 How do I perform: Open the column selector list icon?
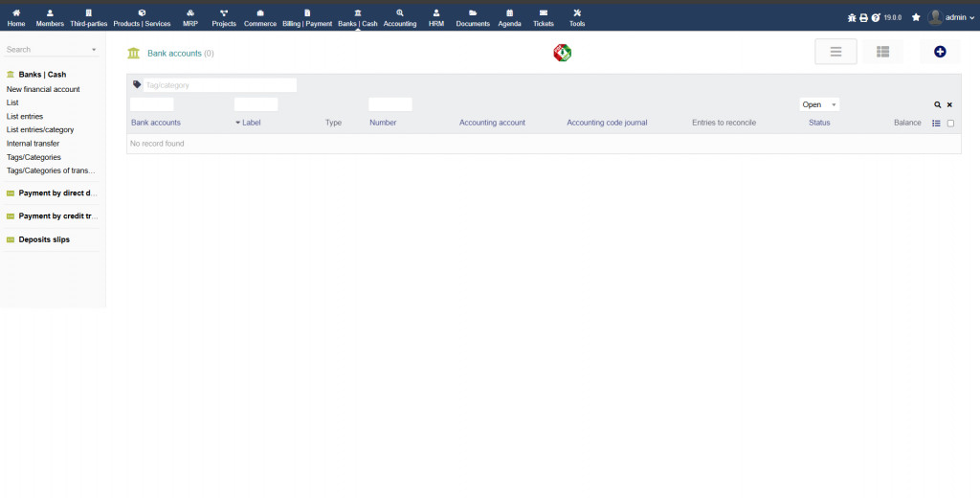pyautogui.click(x=936, y=124)
